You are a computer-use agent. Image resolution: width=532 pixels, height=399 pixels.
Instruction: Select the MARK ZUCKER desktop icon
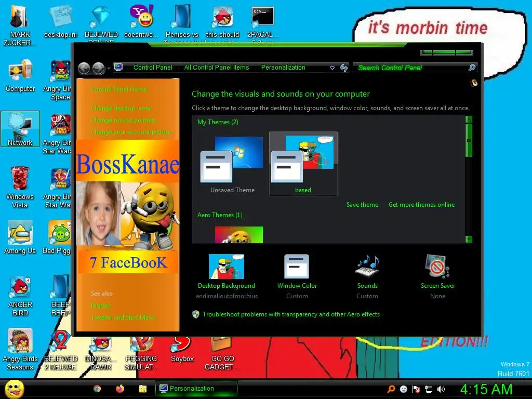20,26
